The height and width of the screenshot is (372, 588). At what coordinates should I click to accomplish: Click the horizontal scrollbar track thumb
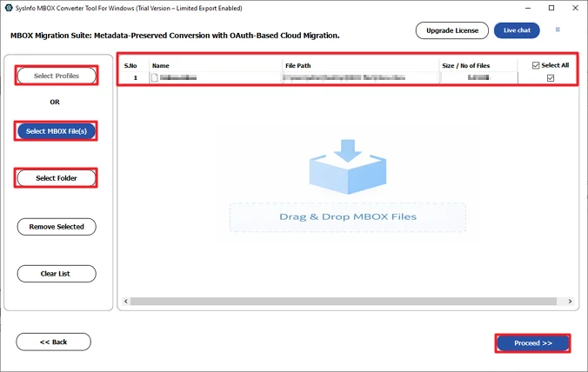point(344,302)
